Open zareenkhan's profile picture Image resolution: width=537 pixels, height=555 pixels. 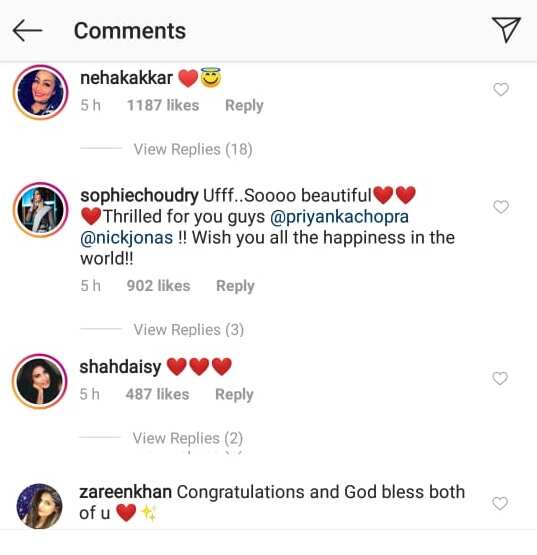point(40,506)
